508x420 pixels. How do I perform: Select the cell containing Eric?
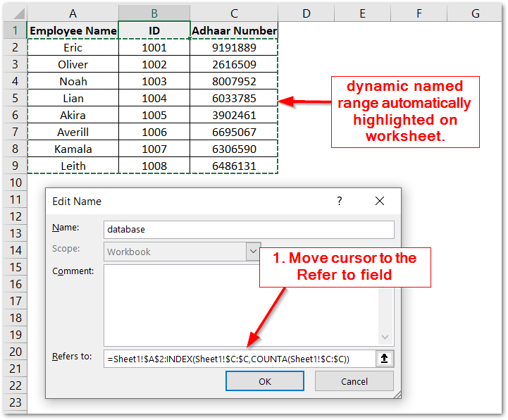point(73,47)
